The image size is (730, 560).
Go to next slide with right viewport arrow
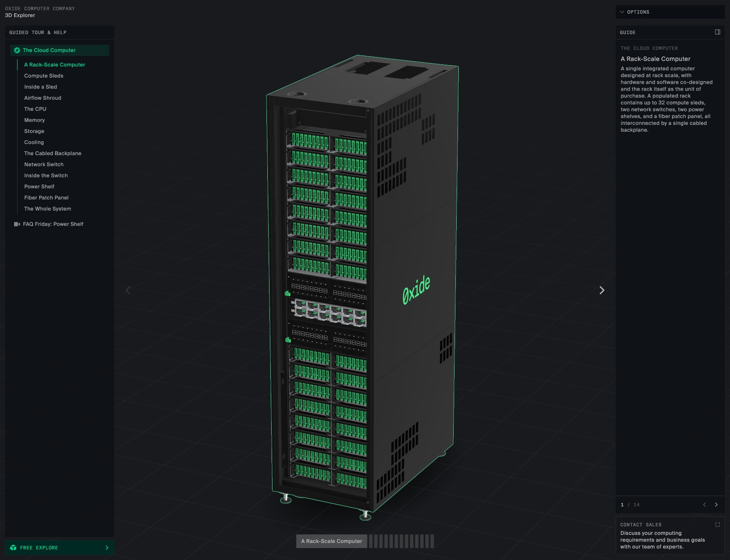(602, 290)
